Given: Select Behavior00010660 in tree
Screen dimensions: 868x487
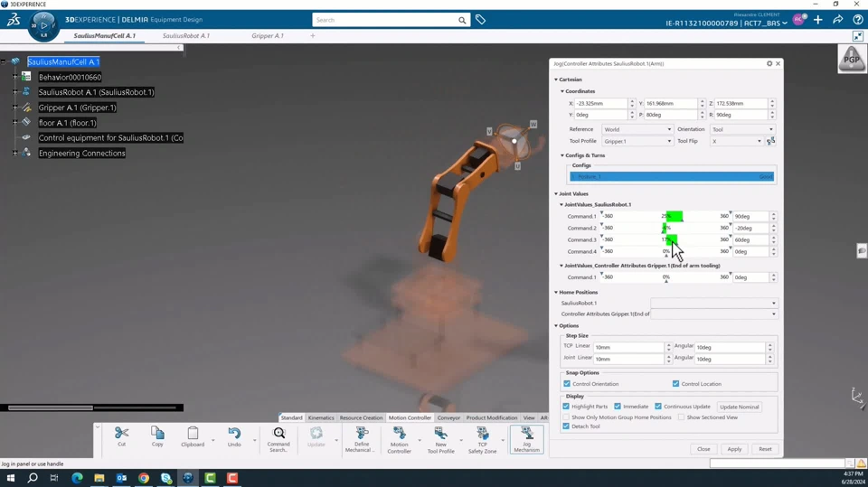Looking at the screenshot, I should click(x=70, y=77).
